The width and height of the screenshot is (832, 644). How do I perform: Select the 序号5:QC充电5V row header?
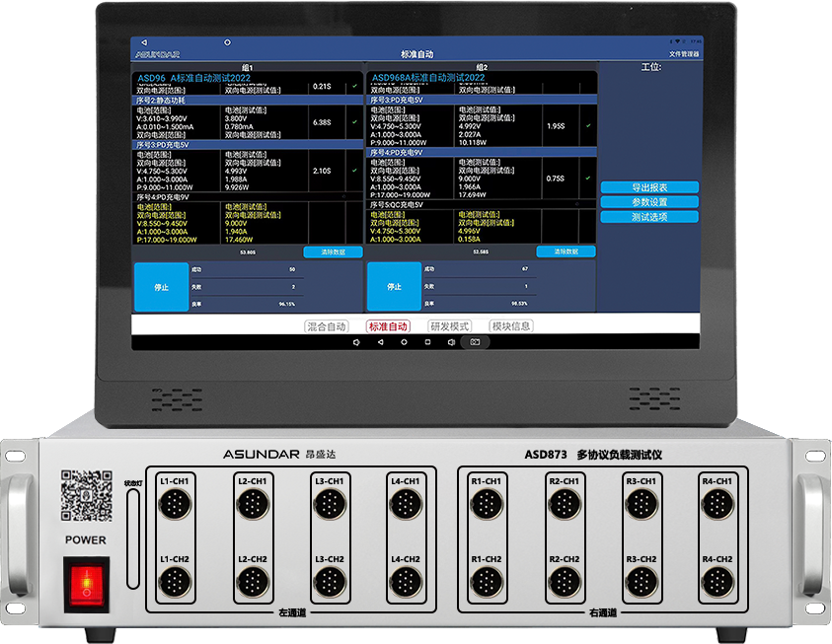482,204
